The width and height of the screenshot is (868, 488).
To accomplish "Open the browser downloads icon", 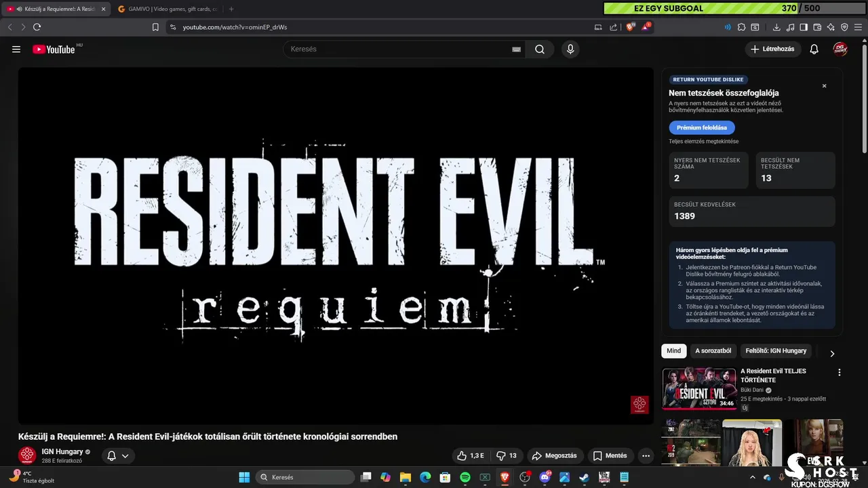I will click(776, 27).
